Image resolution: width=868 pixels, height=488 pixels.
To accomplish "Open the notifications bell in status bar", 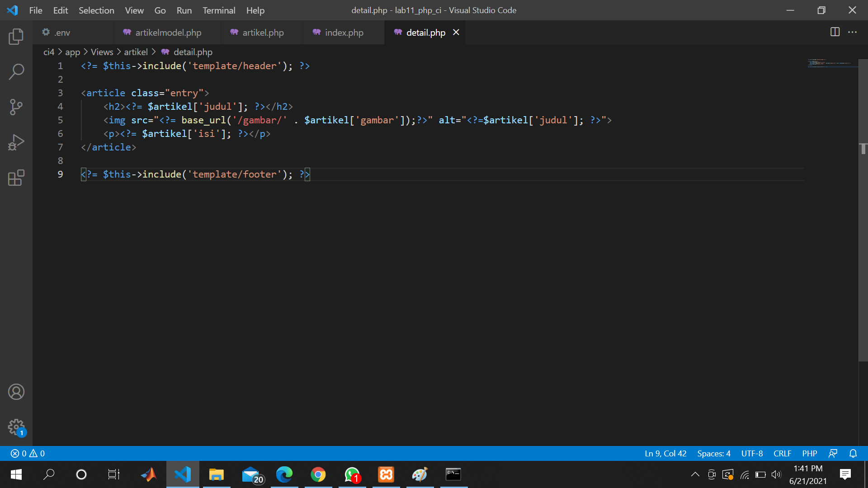I will tap(854, 453).
